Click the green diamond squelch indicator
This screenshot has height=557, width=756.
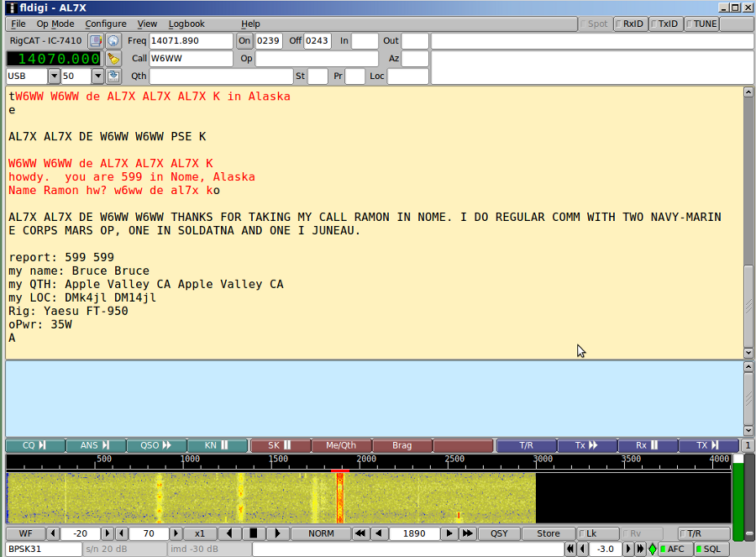pos(652,549)
